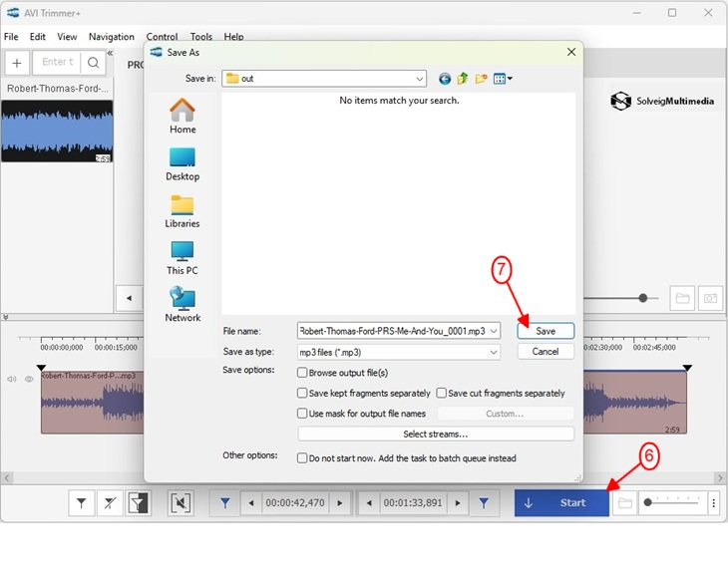Screen dimensions: 728x580
Task: Open Desktop location in places bar
Action: [182, 164]
